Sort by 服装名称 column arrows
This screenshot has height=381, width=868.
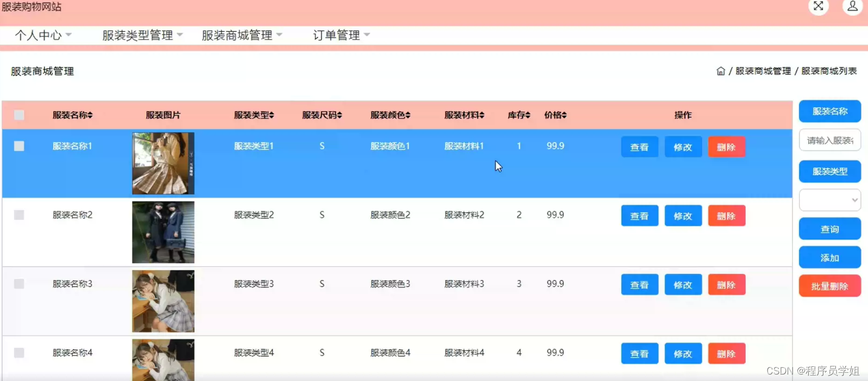pos(90,115)
